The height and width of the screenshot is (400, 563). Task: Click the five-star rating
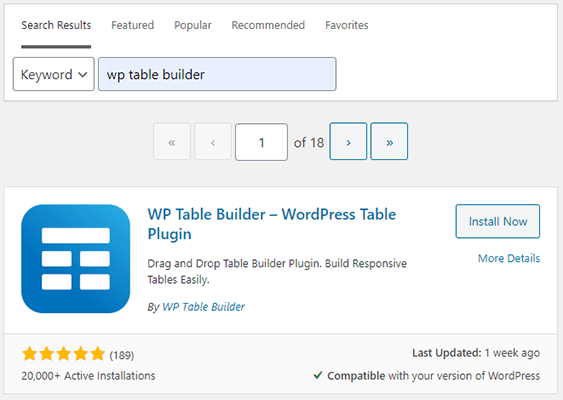tap(64, 354)
